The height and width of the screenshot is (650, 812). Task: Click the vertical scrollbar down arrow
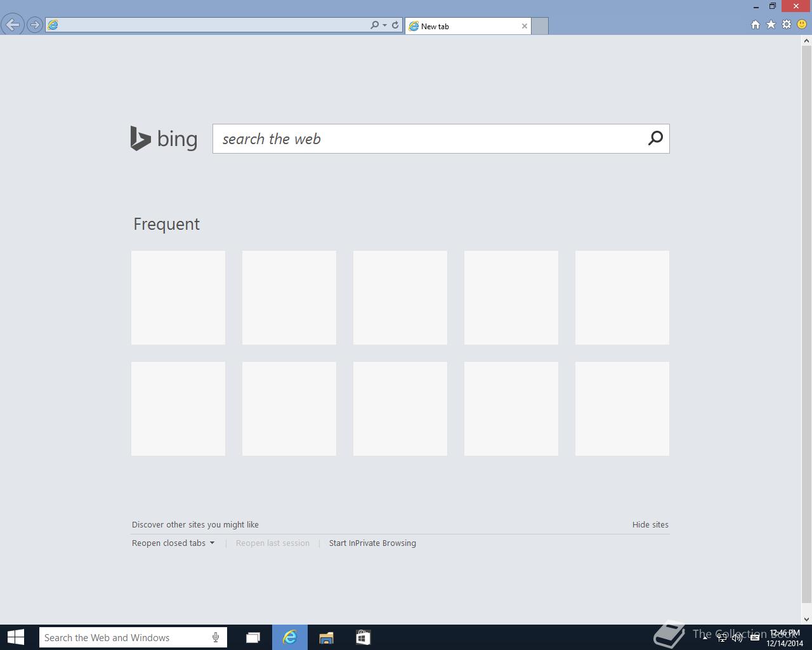807,620
